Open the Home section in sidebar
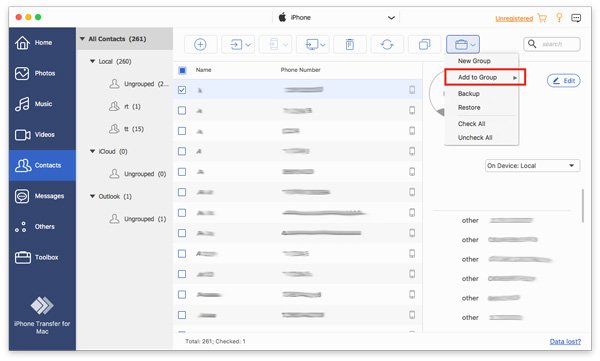The height and width of the screenshot is (361, 600). [x=42, y=42]
